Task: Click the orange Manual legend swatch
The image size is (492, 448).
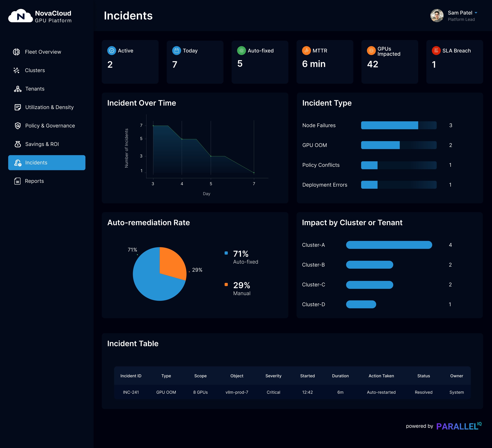Action: point(226,285)
